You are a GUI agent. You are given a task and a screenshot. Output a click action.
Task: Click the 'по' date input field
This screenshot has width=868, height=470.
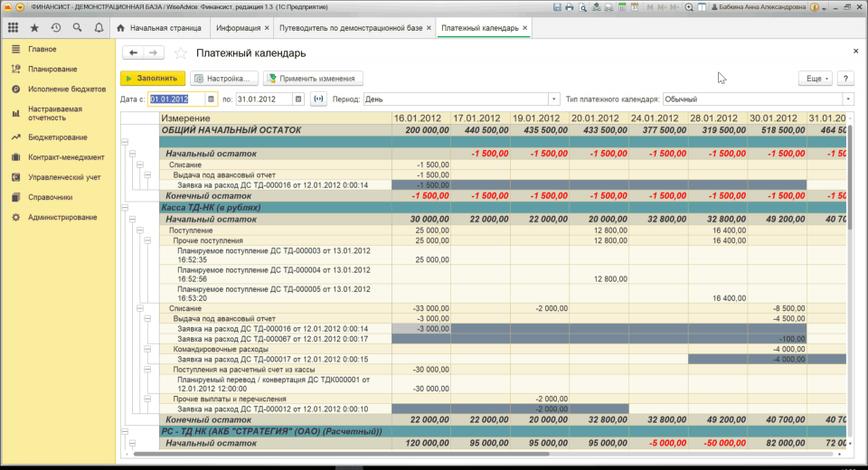point(265,99)
